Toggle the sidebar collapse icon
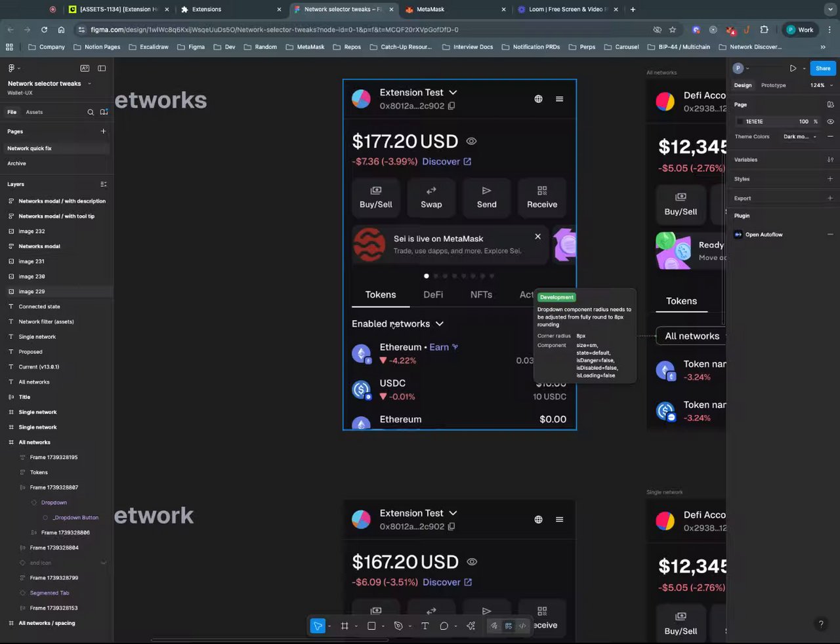Image resolution: width=840 pixels, height=644 pixels. point(102,68)
